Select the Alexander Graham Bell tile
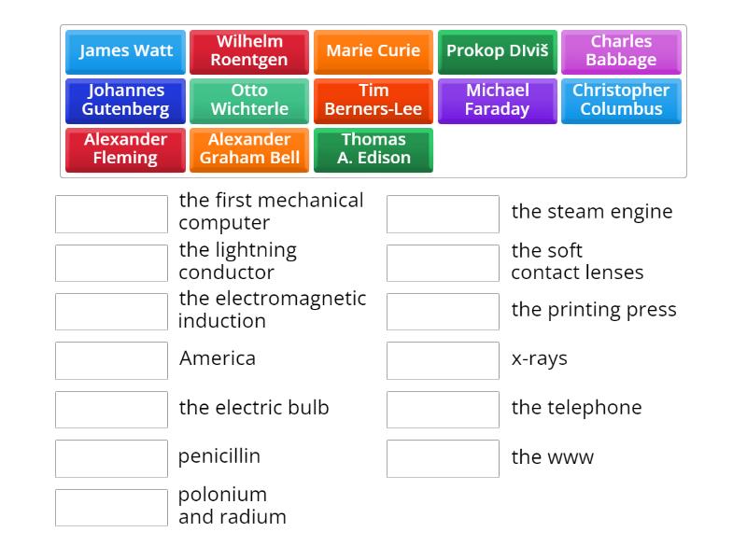 (249, 149)
